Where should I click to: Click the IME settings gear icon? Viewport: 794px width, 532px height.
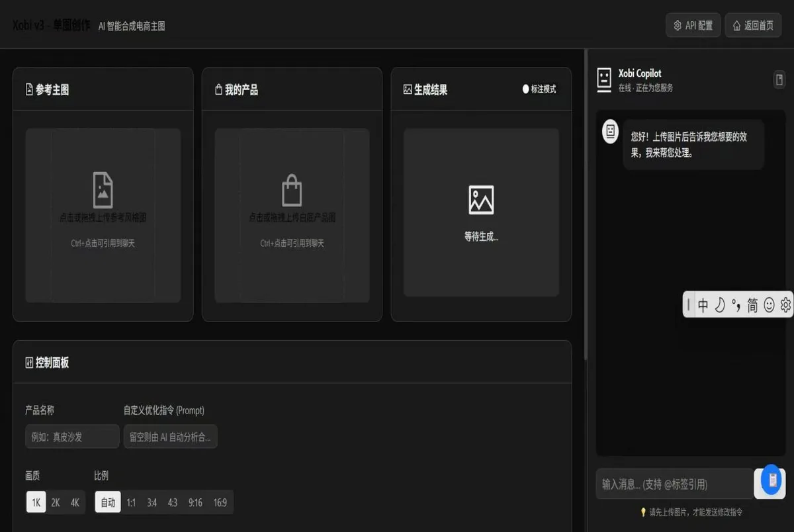click(x=785, y=305)
